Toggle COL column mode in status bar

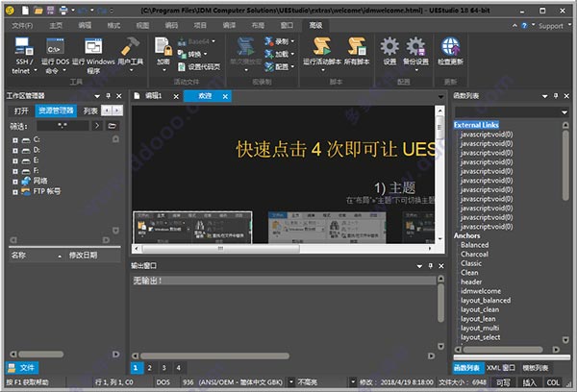(553, 382)
